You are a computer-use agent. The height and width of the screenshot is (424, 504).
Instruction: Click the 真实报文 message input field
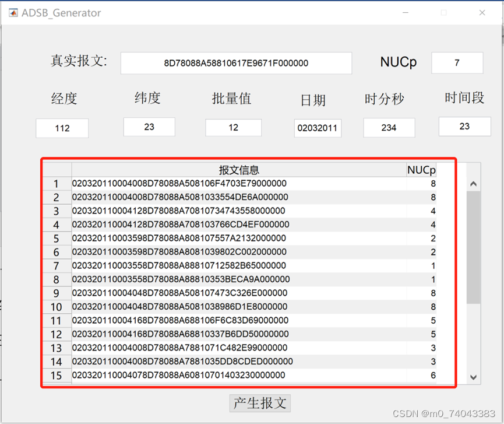pos(236,63)
